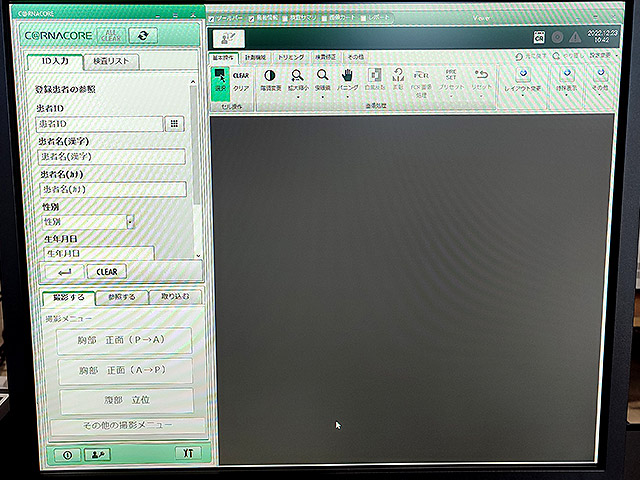The image size is (640, 480).
Task: Toggle the 検査サマリ checkbox
Action: 285,18
